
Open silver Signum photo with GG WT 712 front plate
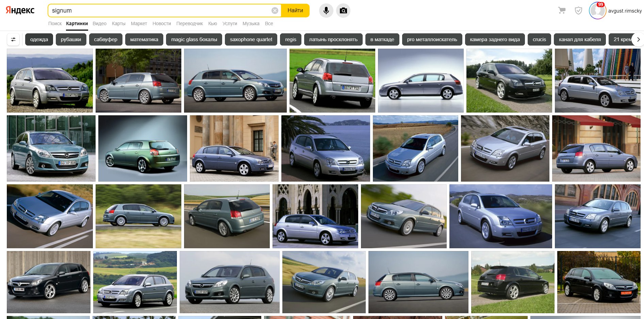point(50,81)
